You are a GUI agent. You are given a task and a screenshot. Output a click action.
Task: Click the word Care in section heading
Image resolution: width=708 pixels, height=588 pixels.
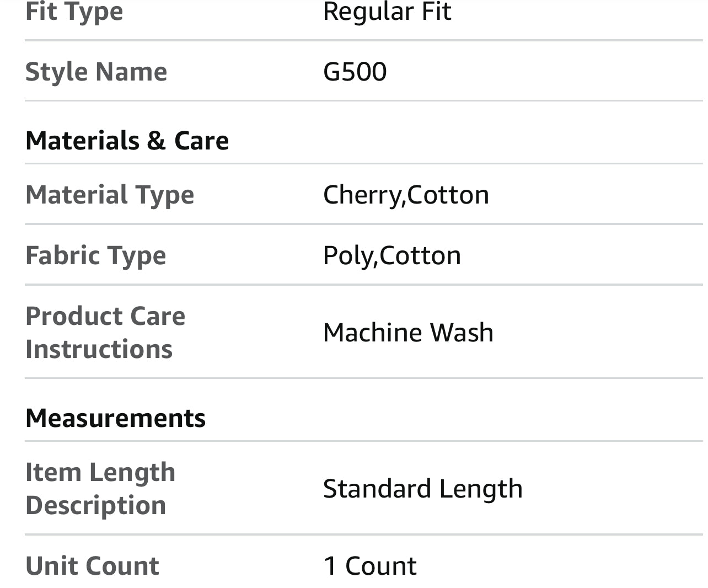(x=201, y=140)
